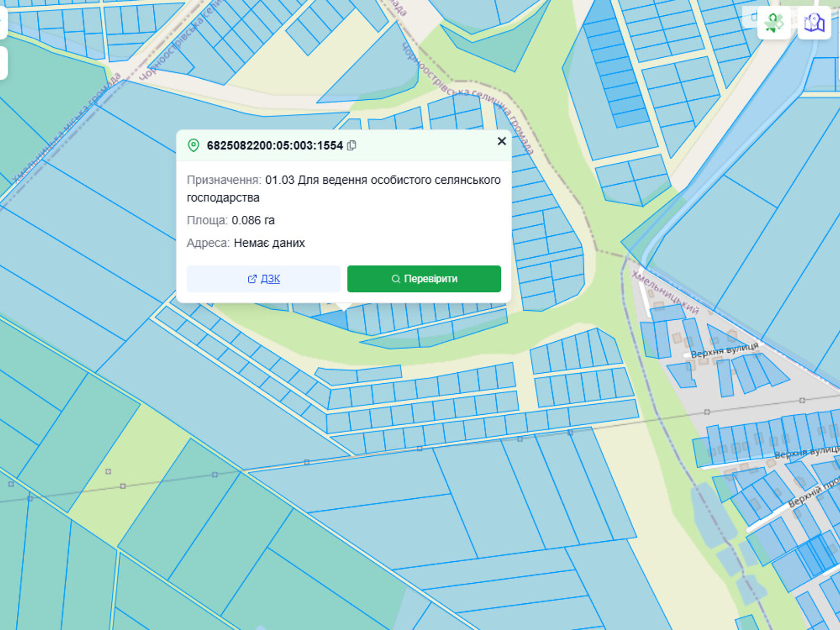The height and width of the screenshot is (630, 840).
Task: Click the purple map marker icon
Action: tap(814, 23)
